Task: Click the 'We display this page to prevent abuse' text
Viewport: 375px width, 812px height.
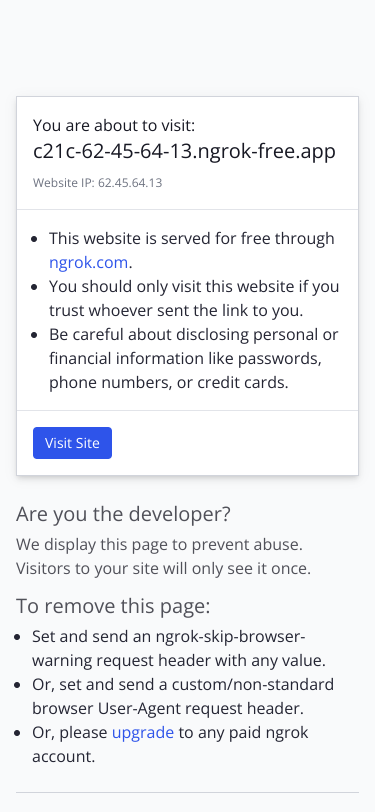Action: [x=160, y=545]
